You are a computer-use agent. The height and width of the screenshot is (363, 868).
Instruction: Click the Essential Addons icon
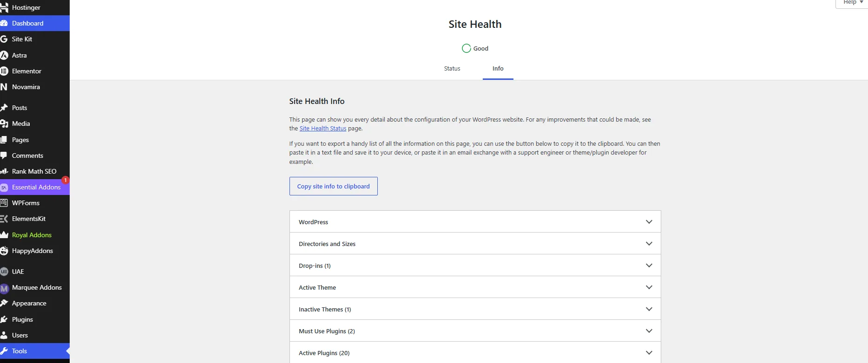coord(4,188)
